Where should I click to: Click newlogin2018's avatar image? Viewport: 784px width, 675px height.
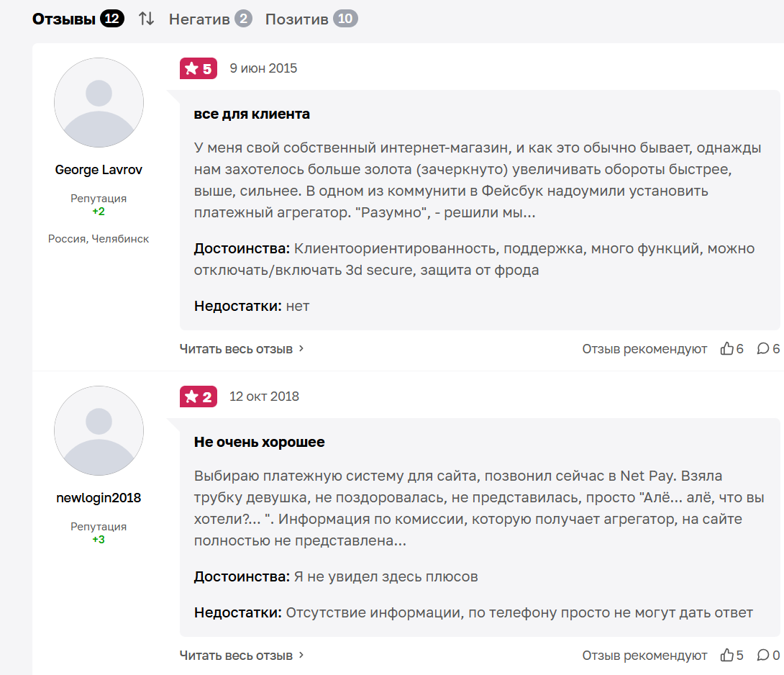99,431
